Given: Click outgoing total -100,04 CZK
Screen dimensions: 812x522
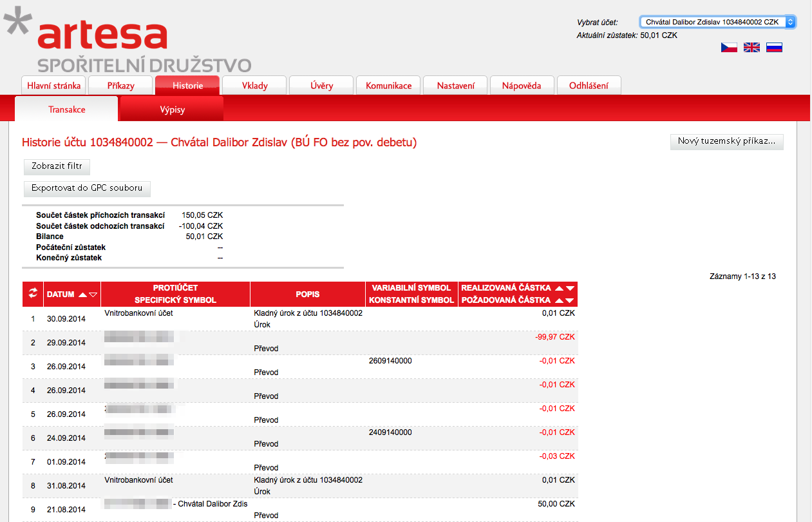Looking at the screenshot, I should pyautogui.click(x=201, y=226).
